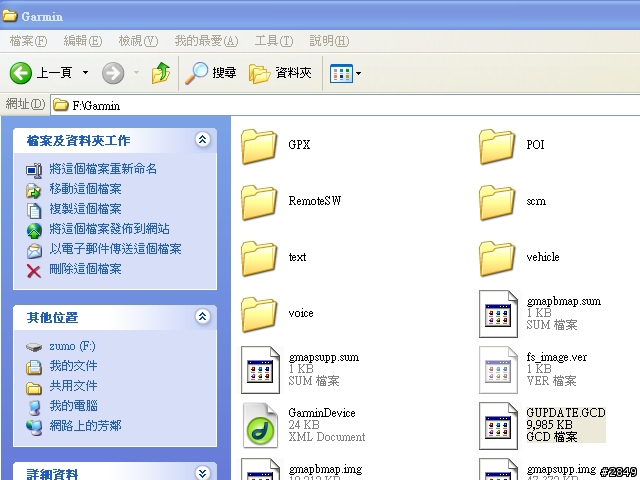This screenshot has height=480, width=640.
Task: Click the GarminDevice file name text
Action: pos(322,413)
